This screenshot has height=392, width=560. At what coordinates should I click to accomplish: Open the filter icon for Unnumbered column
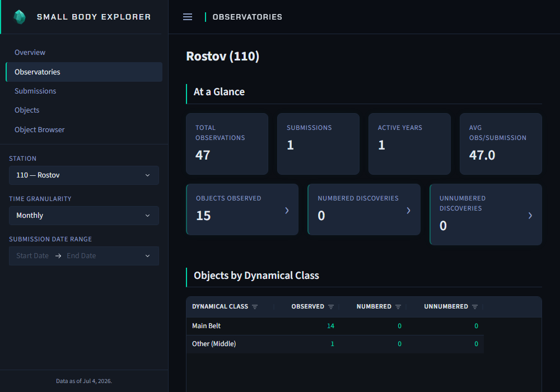pyautogui.click(x=475, y=307)
